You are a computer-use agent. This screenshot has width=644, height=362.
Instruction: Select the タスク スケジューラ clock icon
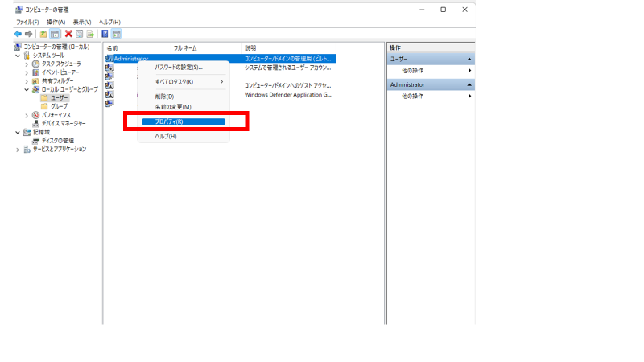click(35, 64)
